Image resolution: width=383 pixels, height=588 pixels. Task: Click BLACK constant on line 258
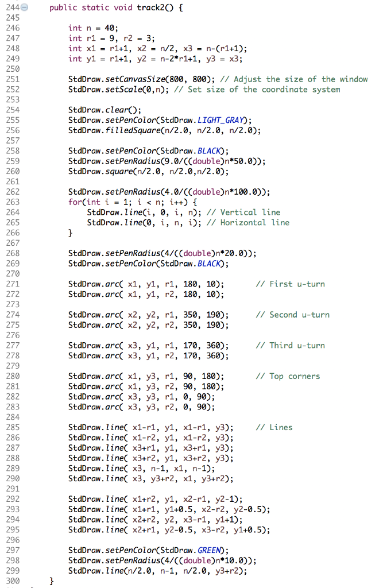(x=209, y=151)
